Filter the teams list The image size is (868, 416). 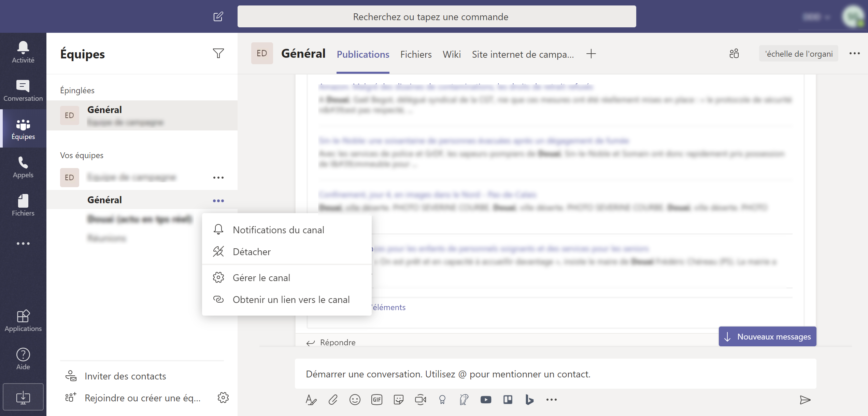click(218, 53)
